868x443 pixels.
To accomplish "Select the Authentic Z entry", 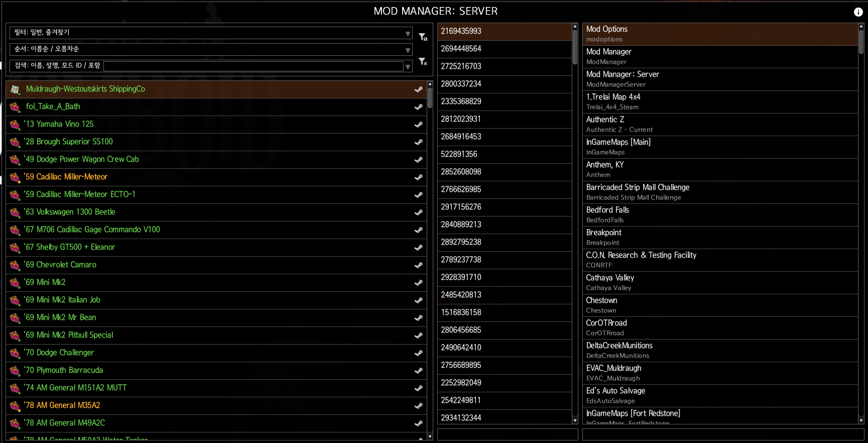I will (x=720, y=125).
